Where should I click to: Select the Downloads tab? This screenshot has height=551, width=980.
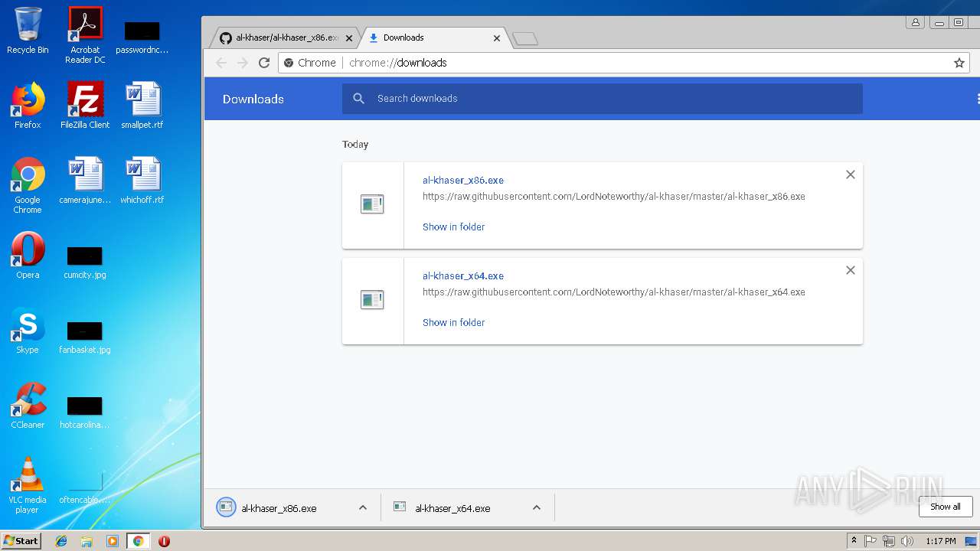tap(433, 37)
